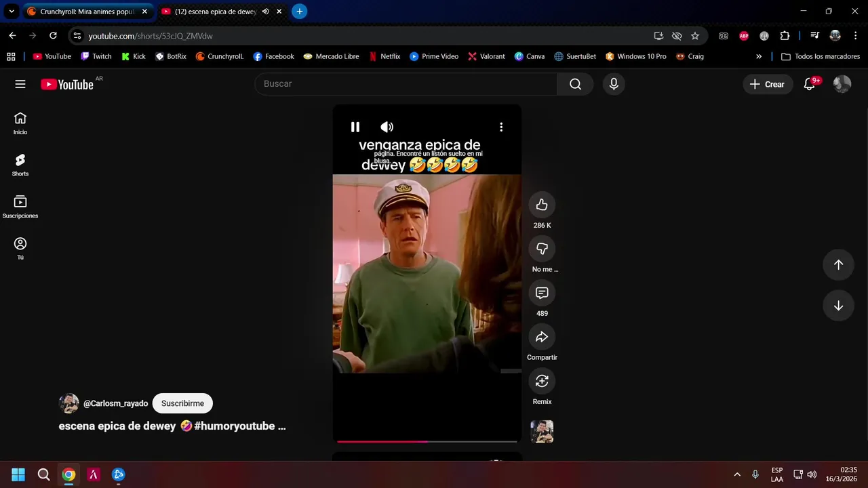Viewport: 868px width, 488px height.
Task: Open the Short's three-dot options menu
Action: click(501, 127)
